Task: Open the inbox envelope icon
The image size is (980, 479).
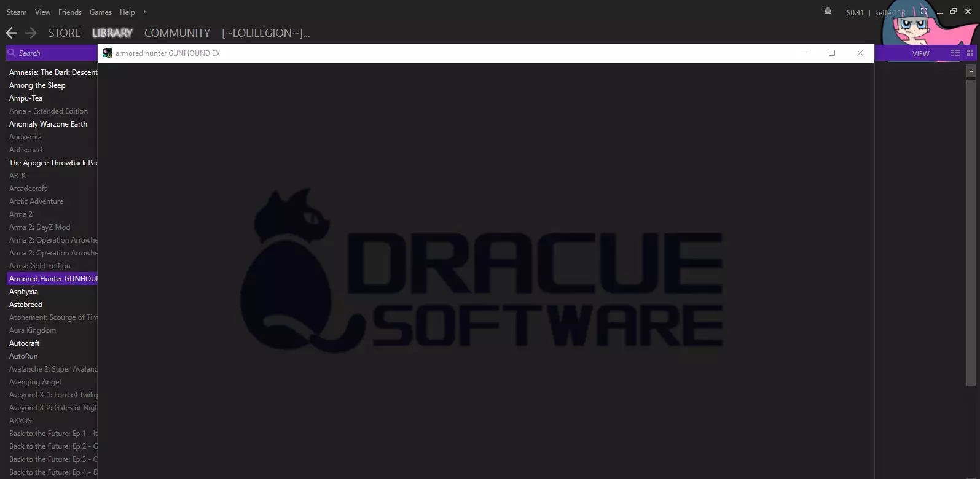Action: (x=828, y=11)
